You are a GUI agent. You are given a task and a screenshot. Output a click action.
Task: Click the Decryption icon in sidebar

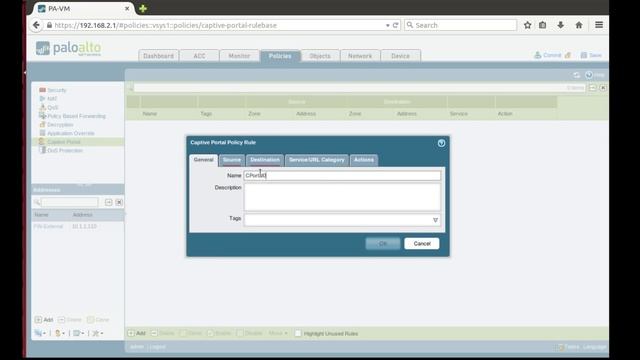click(42, 124)
